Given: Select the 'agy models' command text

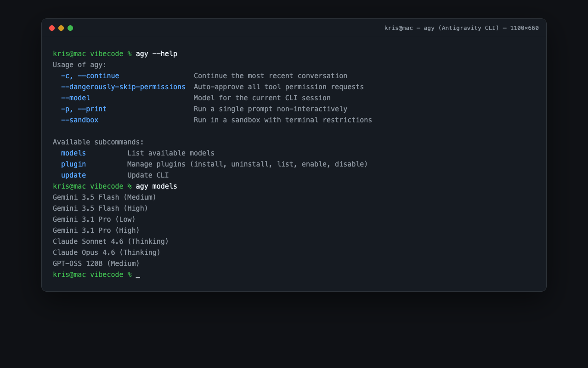Looking at the screenshot, I should (x=157, y=186).
